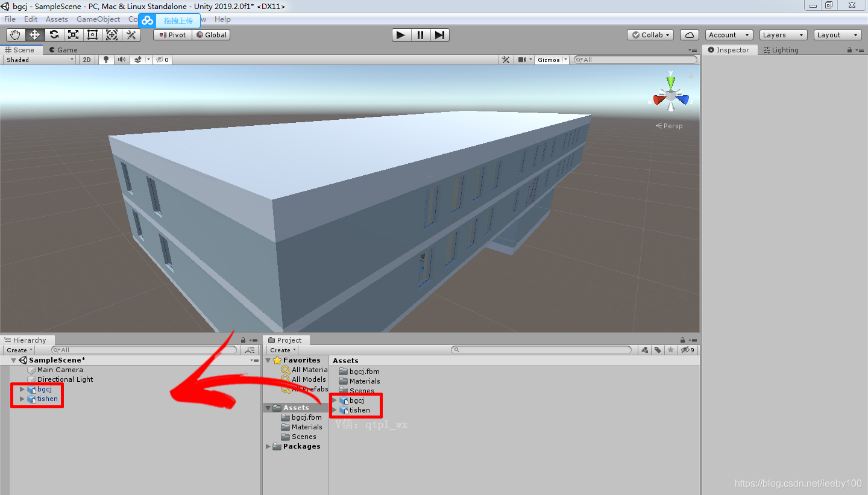Select the Rect transform tool
Viewport: 868px width, 495px height.
click(92, 35)
